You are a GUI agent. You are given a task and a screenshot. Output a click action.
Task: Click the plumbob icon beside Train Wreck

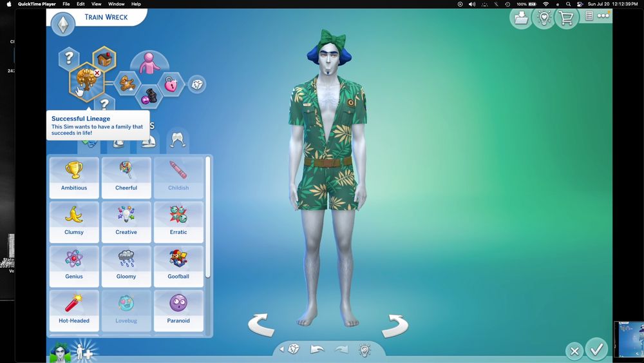coord(63,23)
